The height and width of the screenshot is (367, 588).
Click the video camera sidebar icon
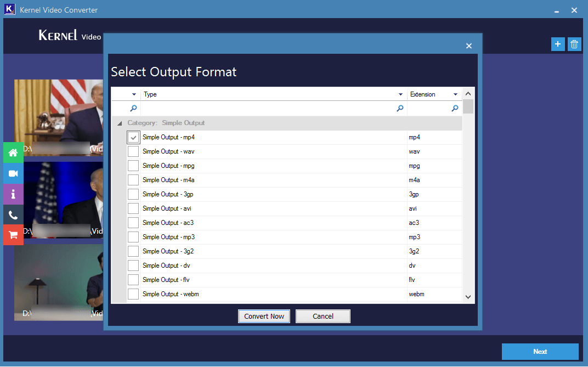pyautogui.click(x=13, y=173)
